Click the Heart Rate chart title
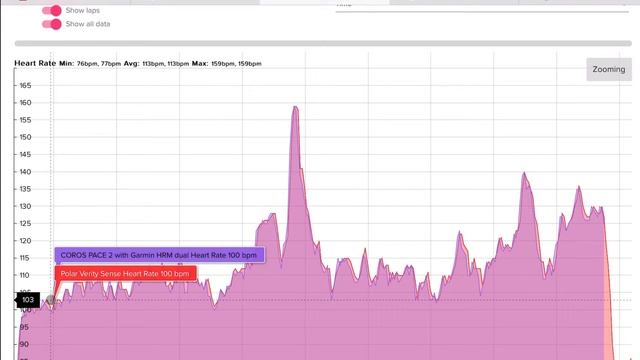This screenshot has height=360, width=640. point(35,63)
